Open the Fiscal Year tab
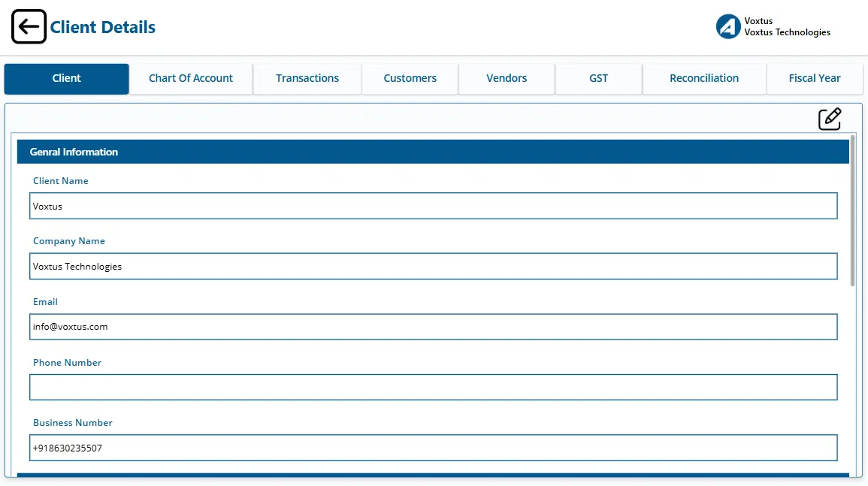The height and width of the screenshot is (486, 868). click(x=815, y=79)
